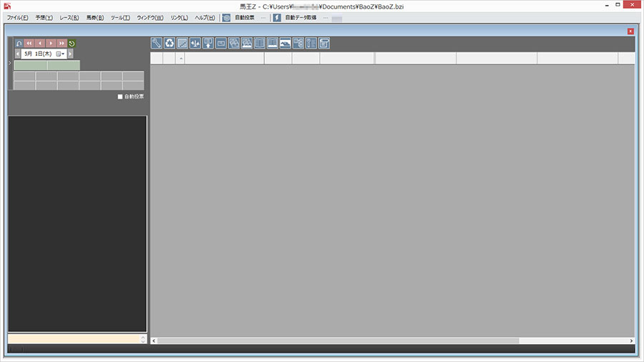
Task: Expand the left panel chevron handle
Action: tap(10, 63)
